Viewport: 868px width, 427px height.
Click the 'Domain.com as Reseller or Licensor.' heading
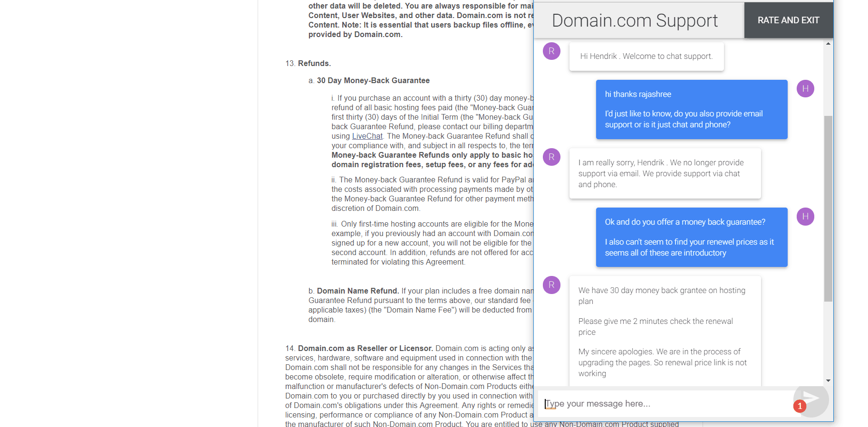tap(365, 348)
